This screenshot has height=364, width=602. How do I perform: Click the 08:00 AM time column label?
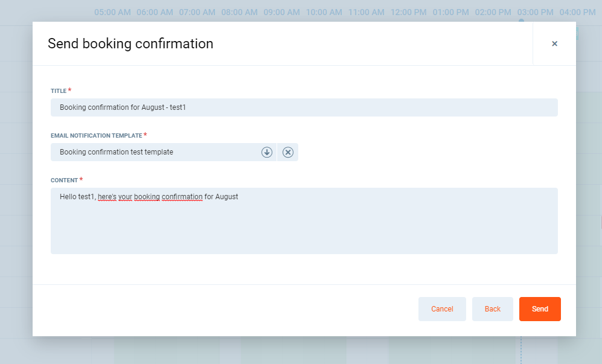tap(240, 12)
